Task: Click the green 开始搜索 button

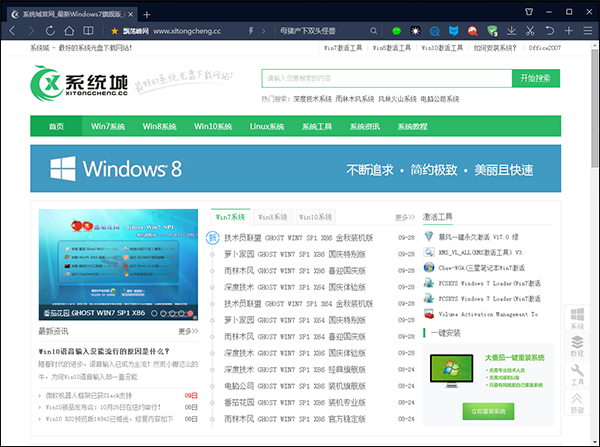Action: point(536,78)
